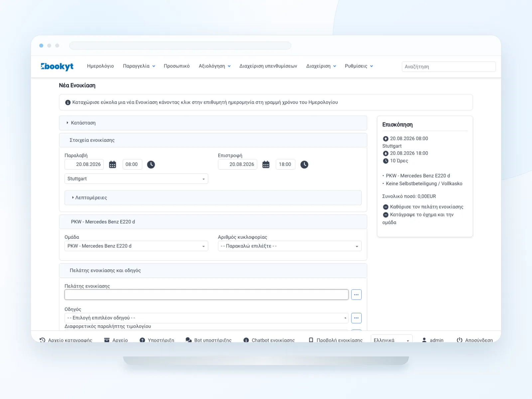The image size is (532, 399).
Task: Open the Αρχείο archive in footer
Action: pyautogui.click(x=116, y=340)
